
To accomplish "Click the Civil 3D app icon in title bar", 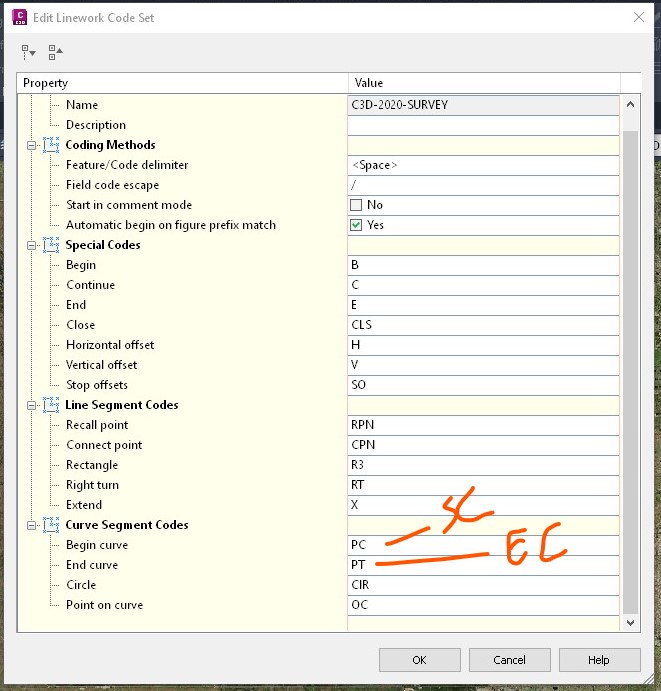I will click(x=19, y=18).
